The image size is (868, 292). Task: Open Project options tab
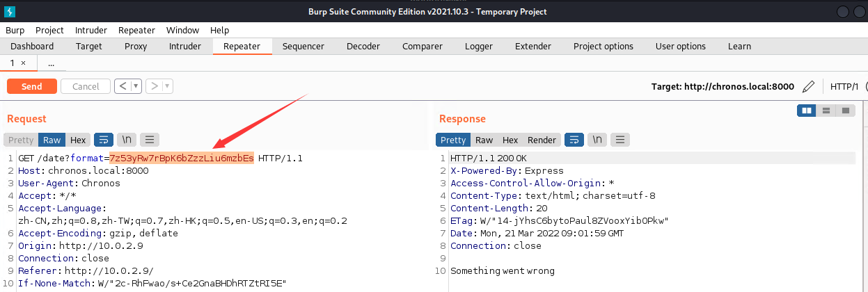coord(603,47)
